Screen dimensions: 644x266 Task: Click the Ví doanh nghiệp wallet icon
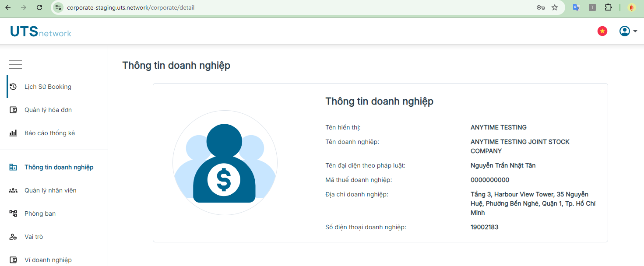pos(13,260)
